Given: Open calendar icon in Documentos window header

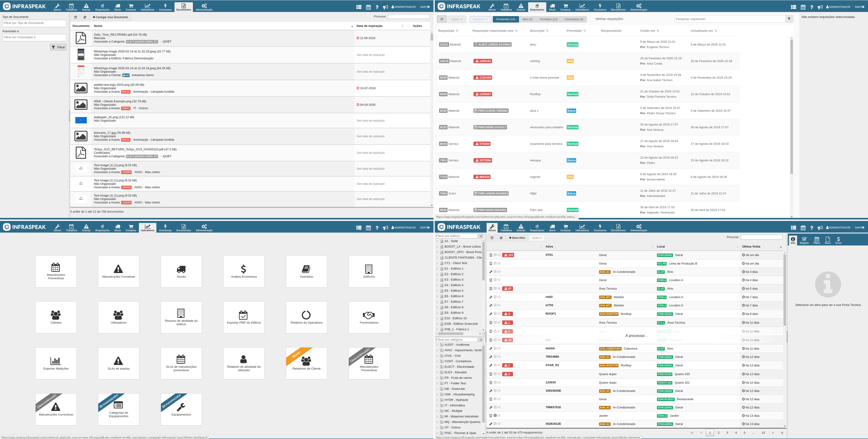Looking at the screenshot, I should pyautogui.click(x=368, y=7).
